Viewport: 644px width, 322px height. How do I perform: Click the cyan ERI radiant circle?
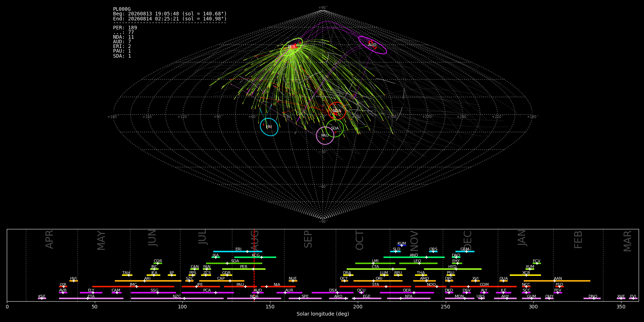click(269, 127)
